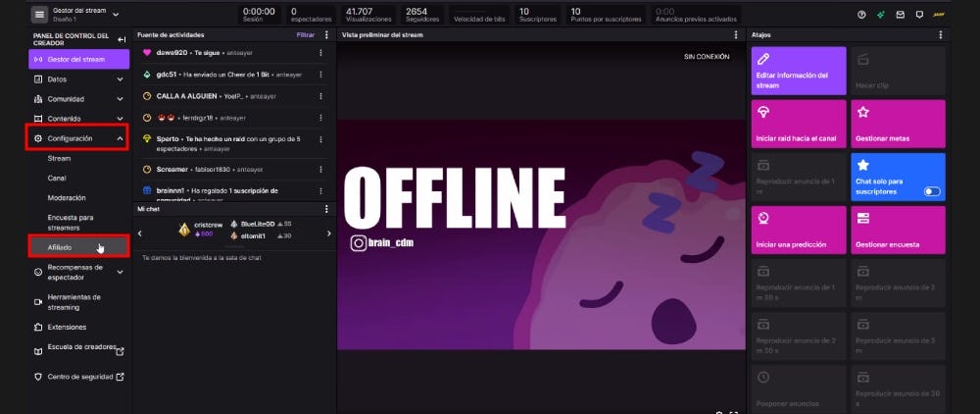Click the Datos chart icon

coord(37,79)
